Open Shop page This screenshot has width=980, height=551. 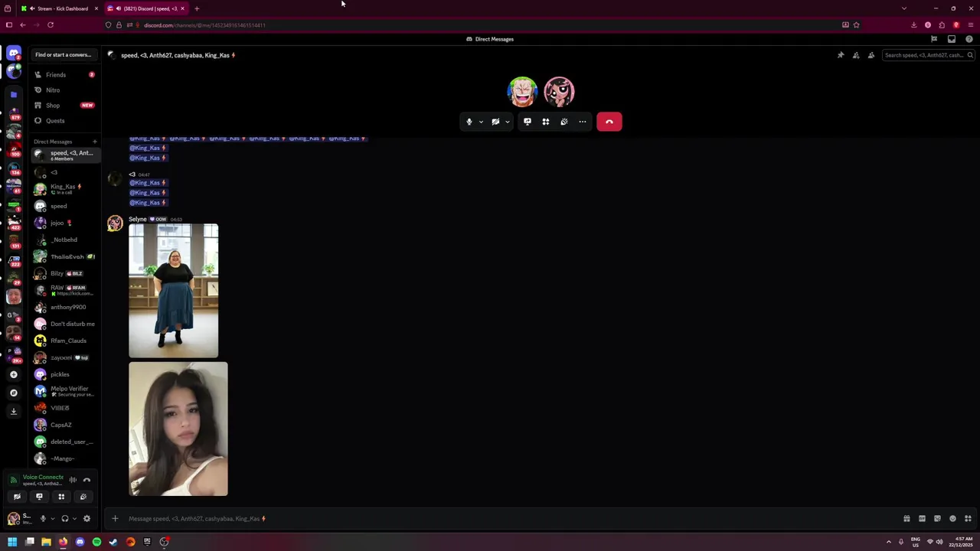66,106
